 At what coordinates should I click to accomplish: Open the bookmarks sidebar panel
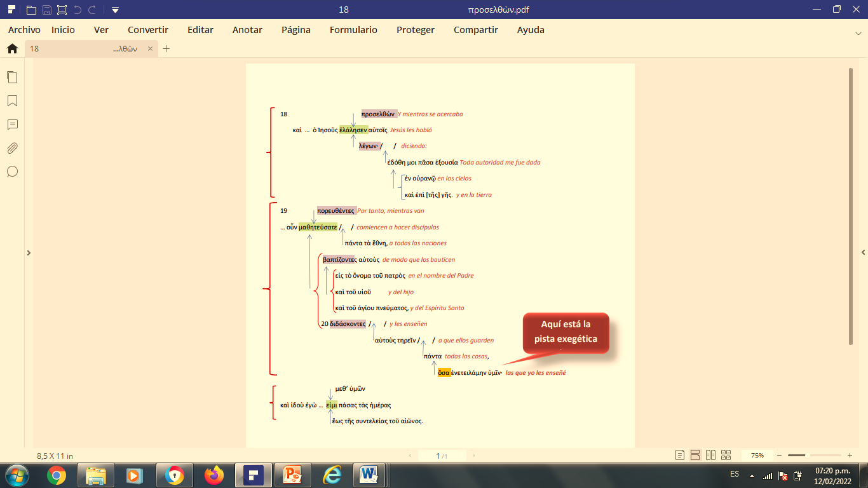[12, 101]
